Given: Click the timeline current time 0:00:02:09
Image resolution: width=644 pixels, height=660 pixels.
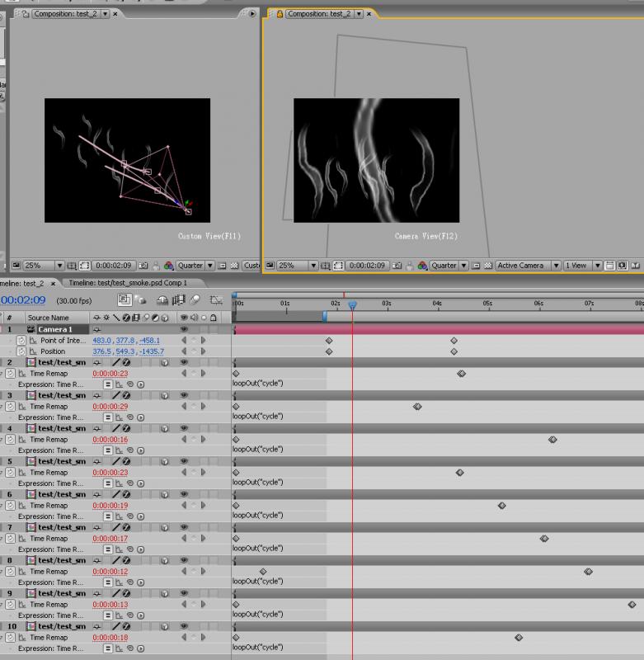Looking at the screenshot, I should [x=23, y=301].
